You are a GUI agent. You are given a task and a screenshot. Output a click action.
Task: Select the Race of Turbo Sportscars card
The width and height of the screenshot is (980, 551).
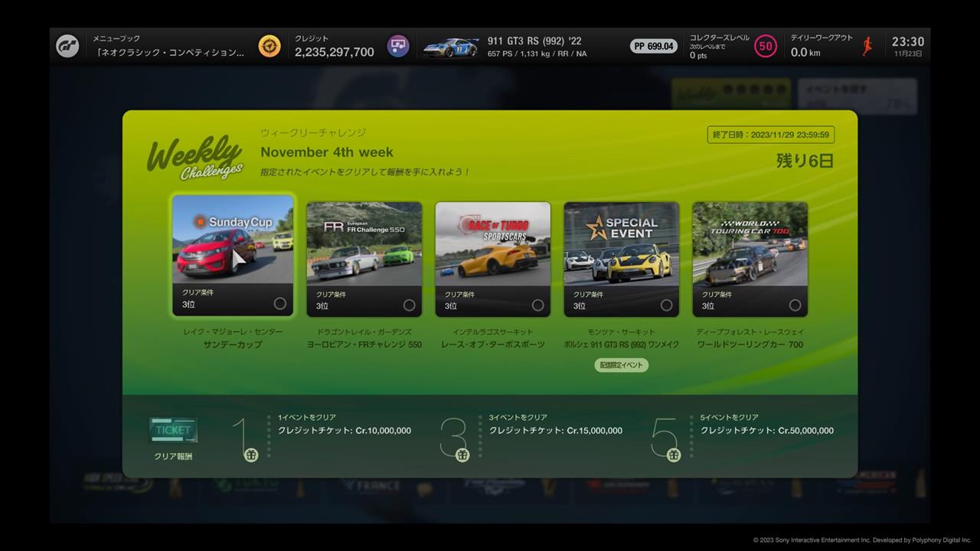[x=493, y=259]
